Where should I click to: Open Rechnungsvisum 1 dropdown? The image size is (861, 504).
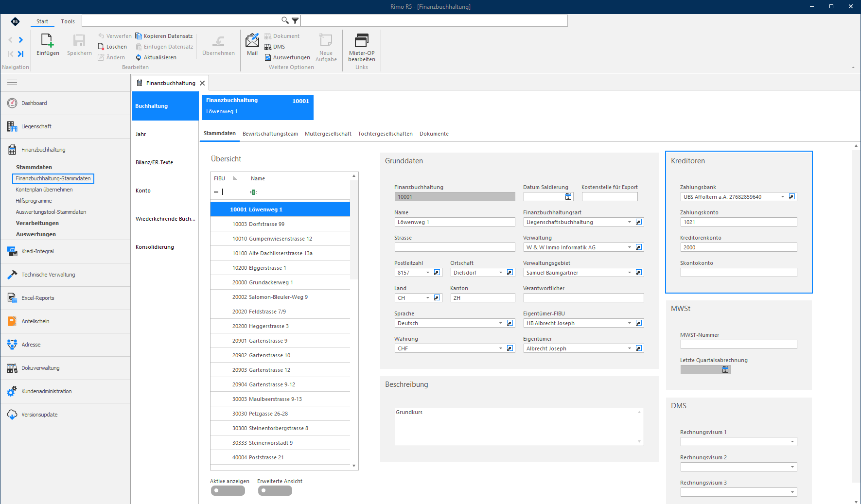click(792, 442)
